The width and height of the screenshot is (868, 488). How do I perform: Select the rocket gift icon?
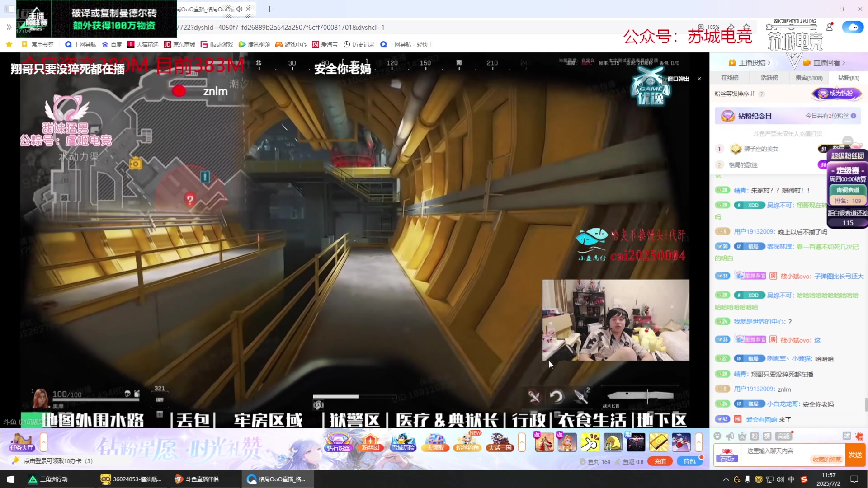(681, 442)
